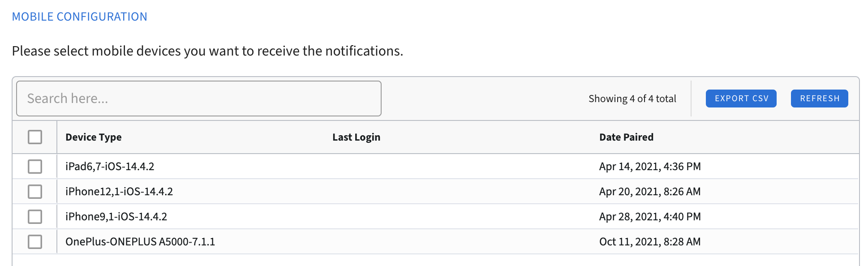Enable the checkbox for iPad6,7-iOS-14.4.2

tap(35, 166)
